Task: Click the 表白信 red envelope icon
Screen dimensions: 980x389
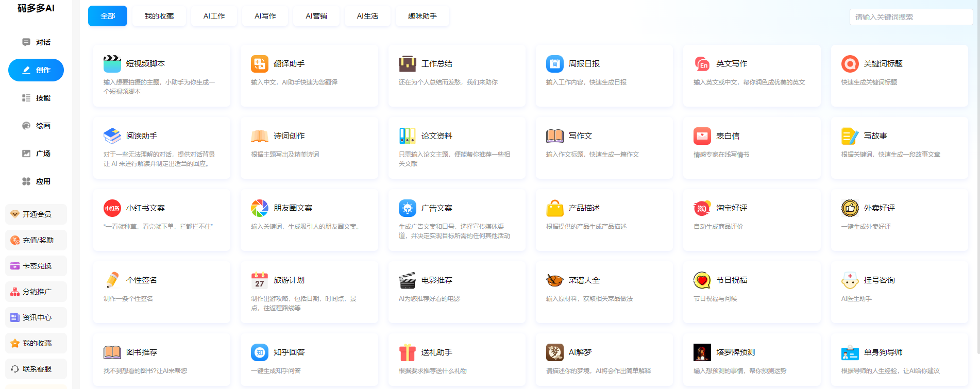Action: pyautogui.click(x=702, y=136)
